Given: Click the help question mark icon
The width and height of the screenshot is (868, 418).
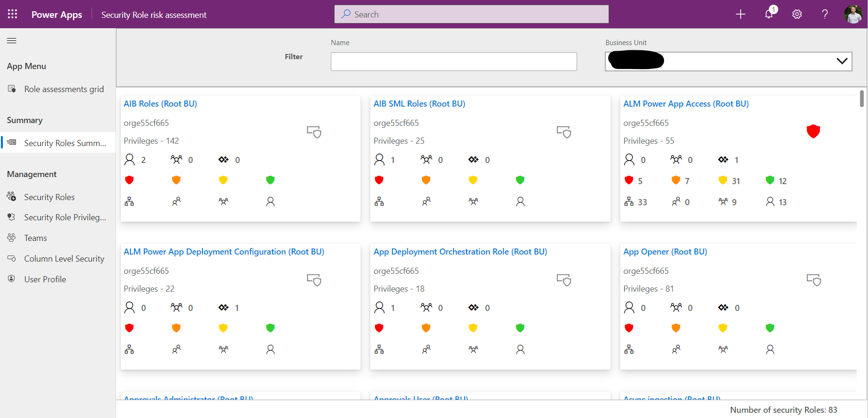Looking at the screenshot, I should pos(825,14).
